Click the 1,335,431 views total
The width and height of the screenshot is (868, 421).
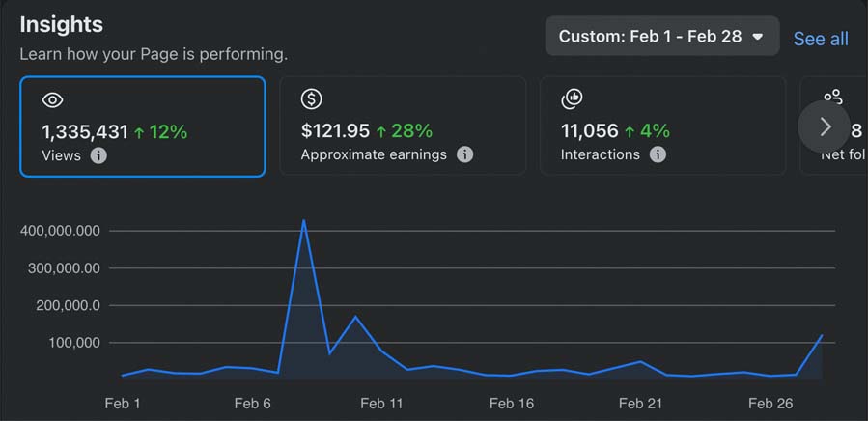pyautogui.click(x=85, y=131)
